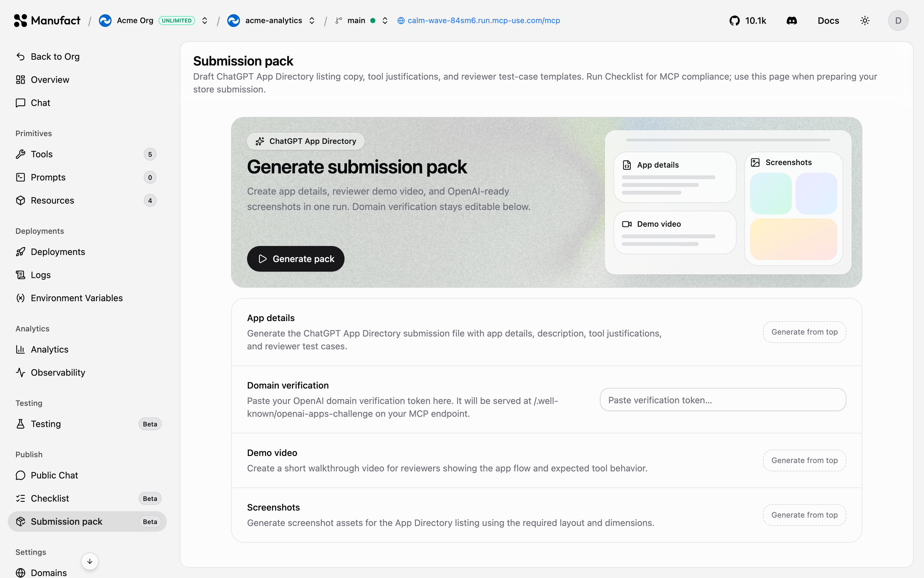Click the Environment Variables icon
The width and height of the screenshot is (924, 578).
[21, 298]
